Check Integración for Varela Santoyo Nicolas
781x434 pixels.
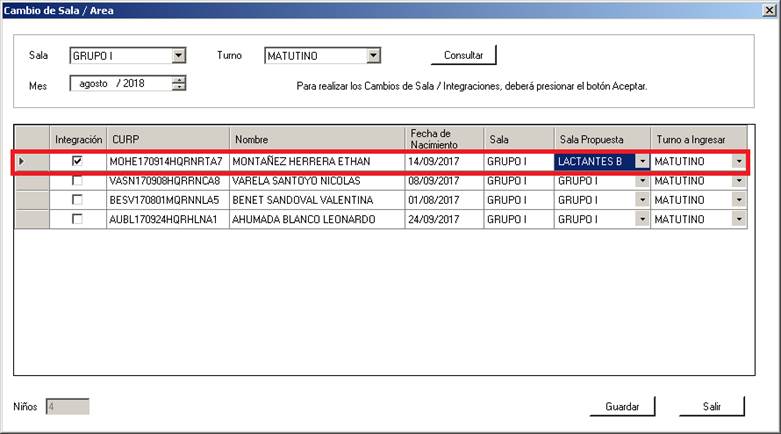pyautogui.click(x=77, y=181)
